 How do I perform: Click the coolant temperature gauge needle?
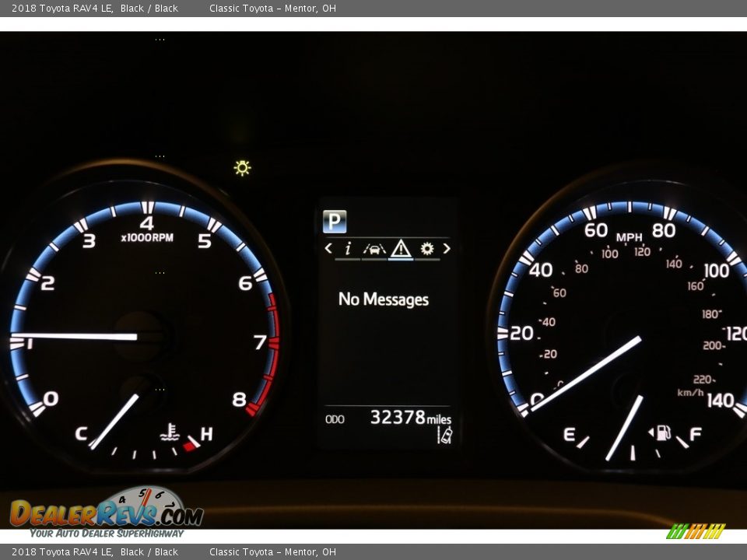[114, 422]
